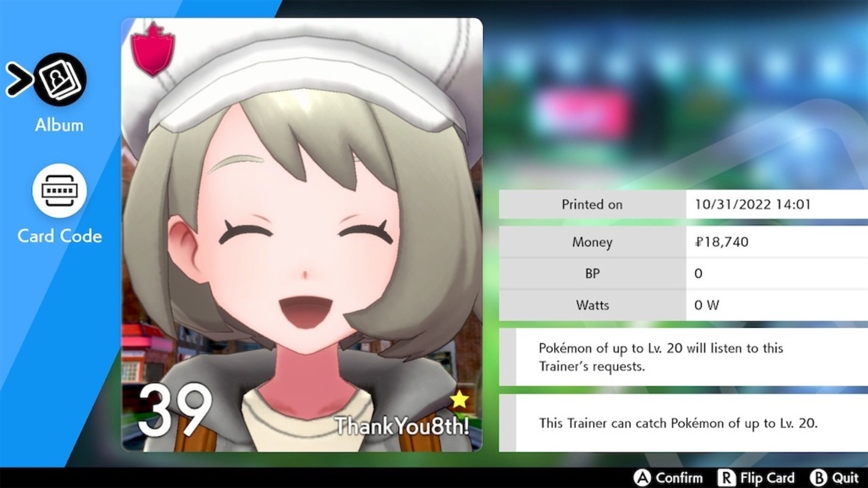
Task: Click the Quit prompt label
Action: pyautogui.click(x=845, y=478)
